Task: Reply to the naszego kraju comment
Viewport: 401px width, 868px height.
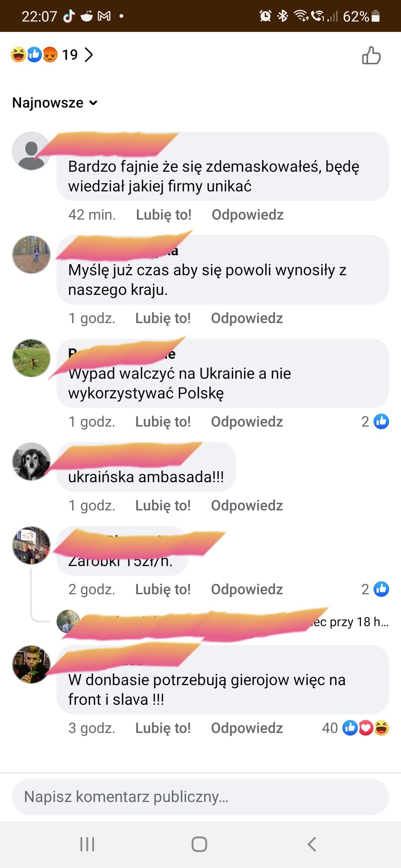Action: 247,318
